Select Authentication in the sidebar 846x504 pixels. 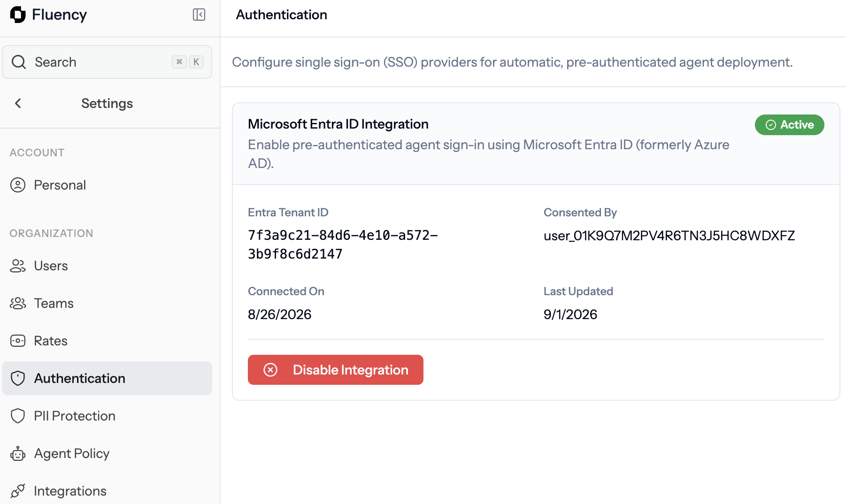click(107, 378)
